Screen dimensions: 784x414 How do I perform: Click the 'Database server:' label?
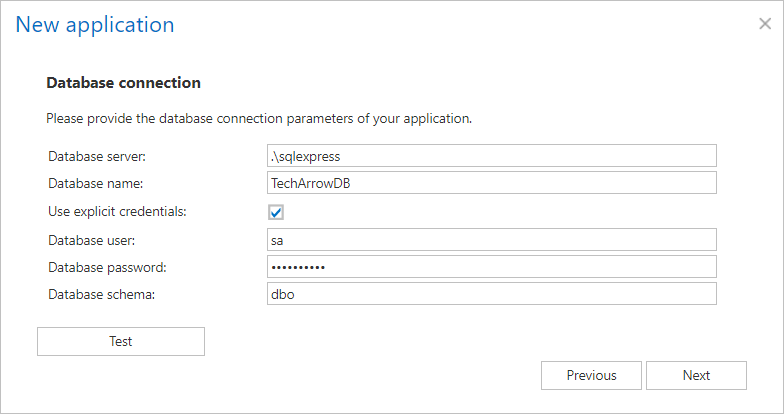pyautogui.click(x=97, y=156)
